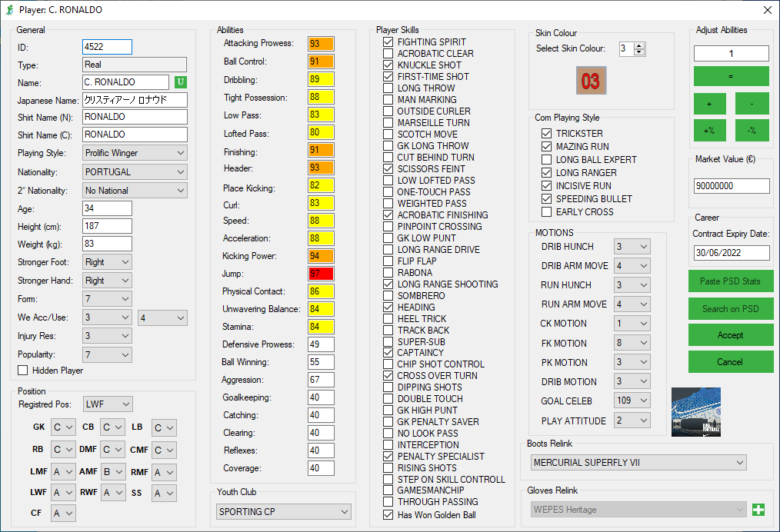Enable the RABONA skill
The height and width of the screenshot is (532, 780).
click(387, 272)
